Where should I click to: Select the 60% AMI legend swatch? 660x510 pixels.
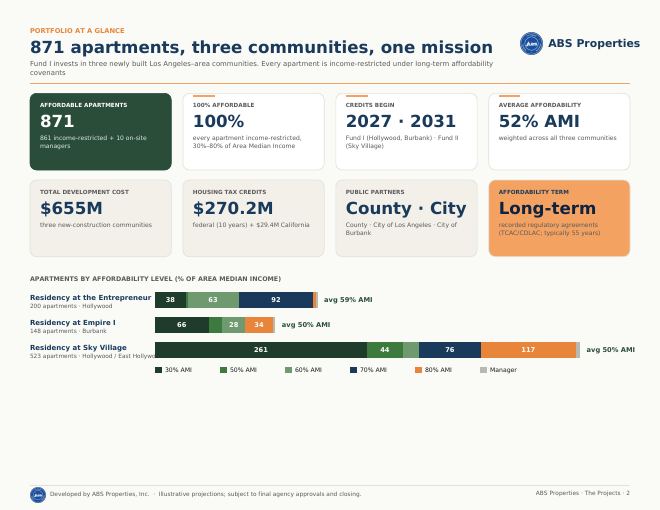coord(288,370)
